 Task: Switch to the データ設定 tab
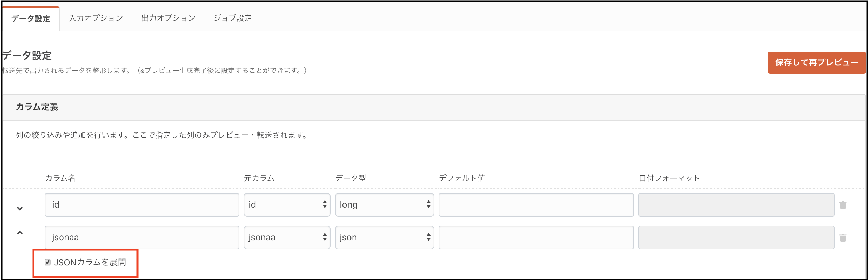[31, 18]
